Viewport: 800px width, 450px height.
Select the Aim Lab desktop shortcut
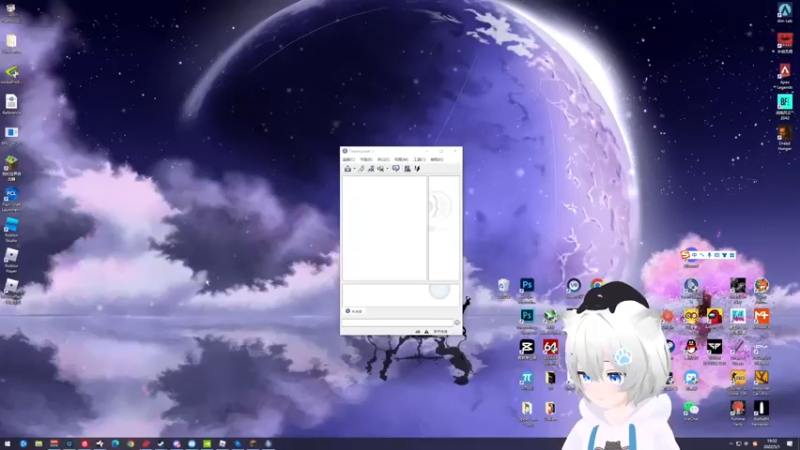tap(785, 13)
